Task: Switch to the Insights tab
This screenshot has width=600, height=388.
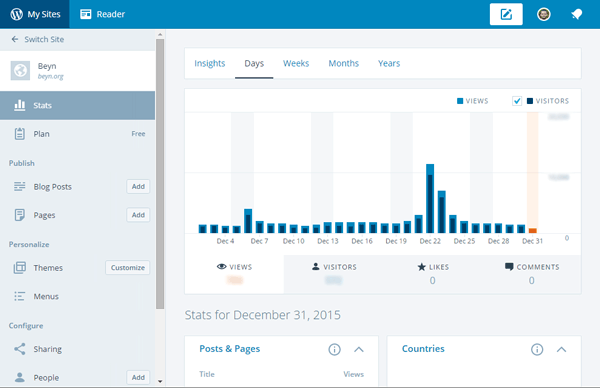Action: [210, 63]
